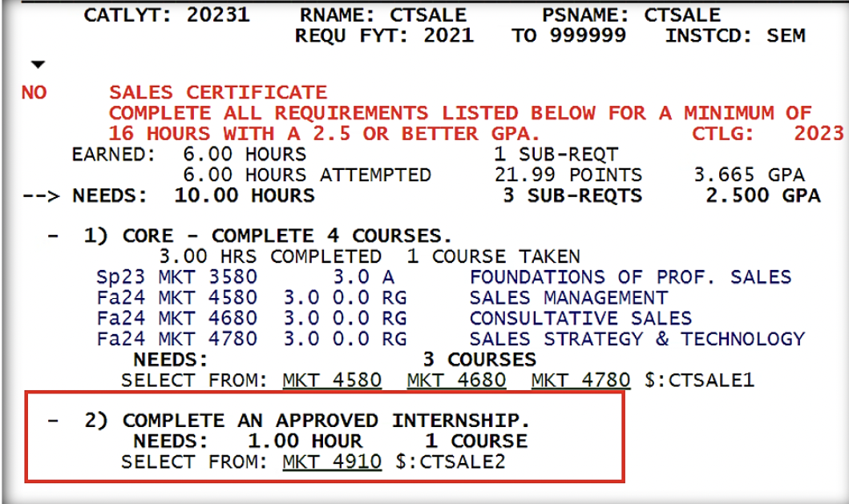This screenshot has height=504, width=849.
Task: Select the Sp23 MKT 3580 completed course row
Action: point(176,278)
